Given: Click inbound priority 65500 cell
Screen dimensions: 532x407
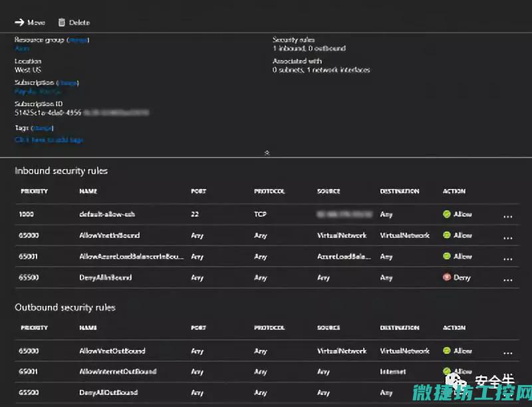Looking at the screenshot, I should pos(29,277).
